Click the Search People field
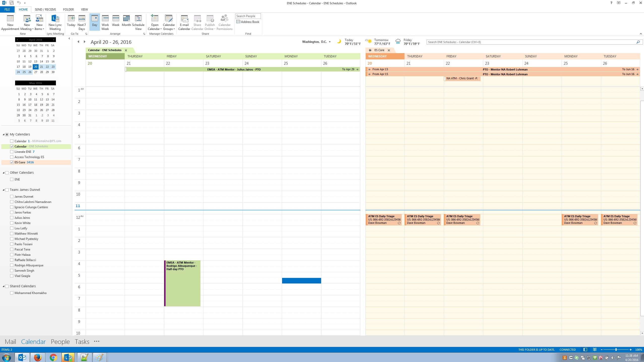The width and height of the screenshot is (644, 362). [x=248, y=16]
